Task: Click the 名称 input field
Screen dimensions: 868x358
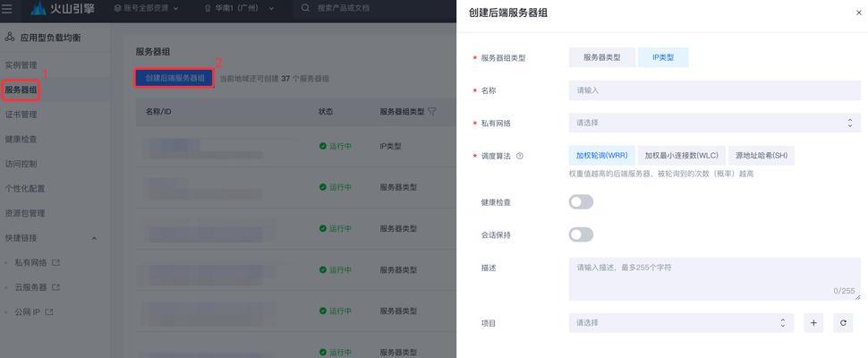Action: coord(715,90)
